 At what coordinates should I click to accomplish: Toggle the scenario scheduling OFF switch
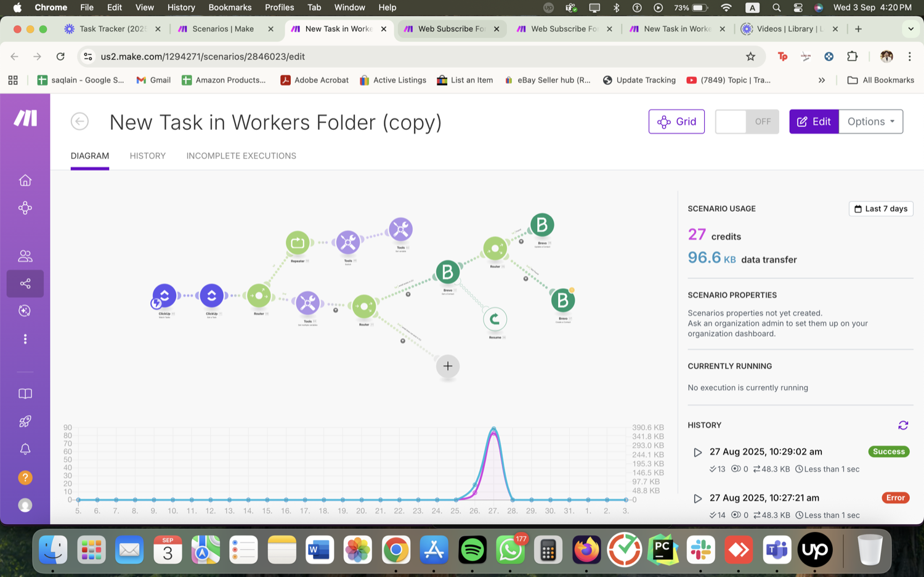coord(747,122)
